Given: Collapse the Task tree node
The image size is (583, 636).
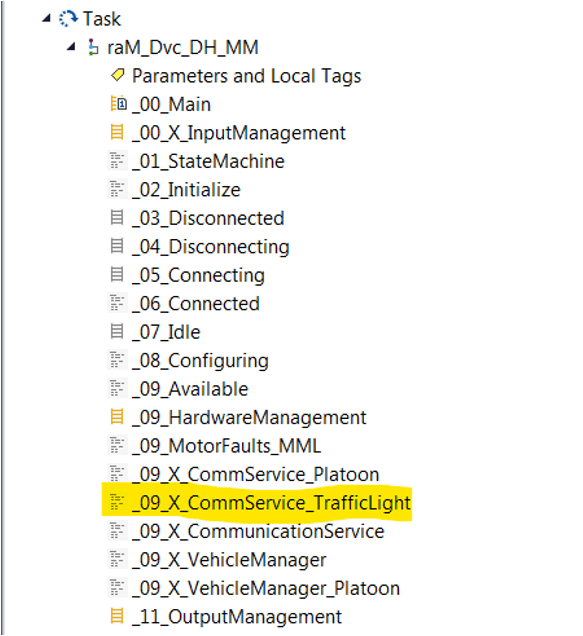Looking at the screenshot, I should (47, 18).
